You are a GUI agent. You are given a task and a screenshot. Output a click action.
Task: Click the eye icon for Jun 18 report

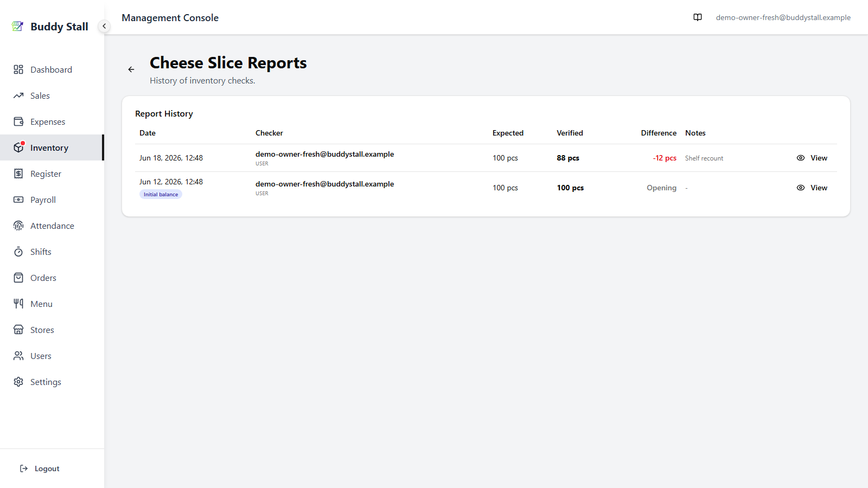[801, 158]
